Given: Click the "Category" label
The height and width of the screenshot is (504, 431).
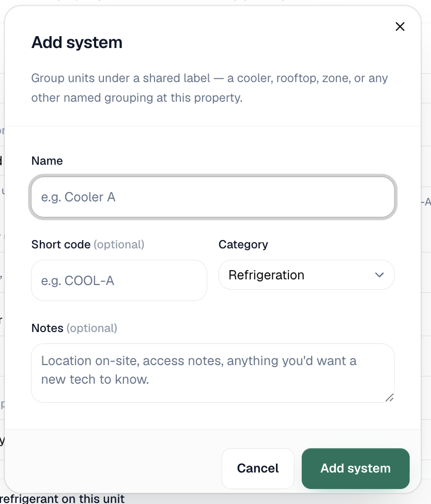Looking at the screenshot, I should click(243, 245).
